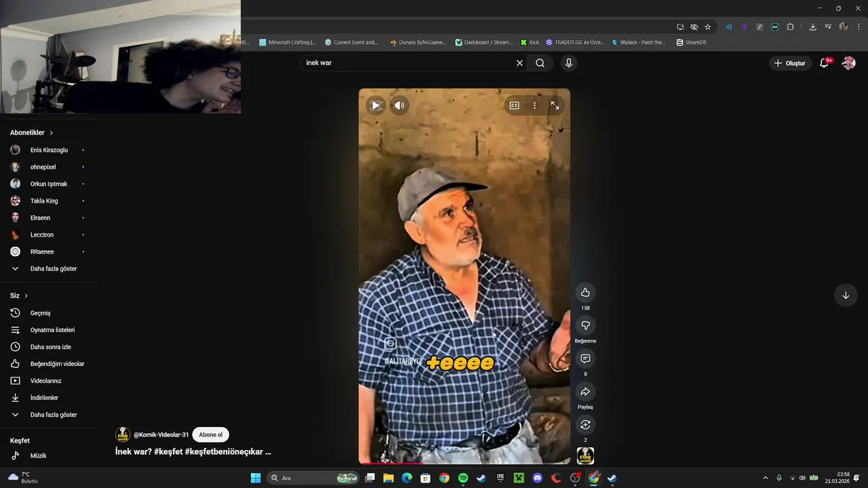Open Spotify from the taskbar

[462, 478]
